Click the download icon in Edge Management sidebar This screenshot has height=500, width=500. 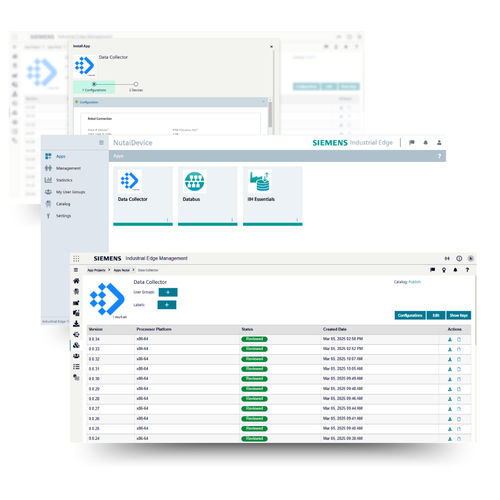[76, 323]
